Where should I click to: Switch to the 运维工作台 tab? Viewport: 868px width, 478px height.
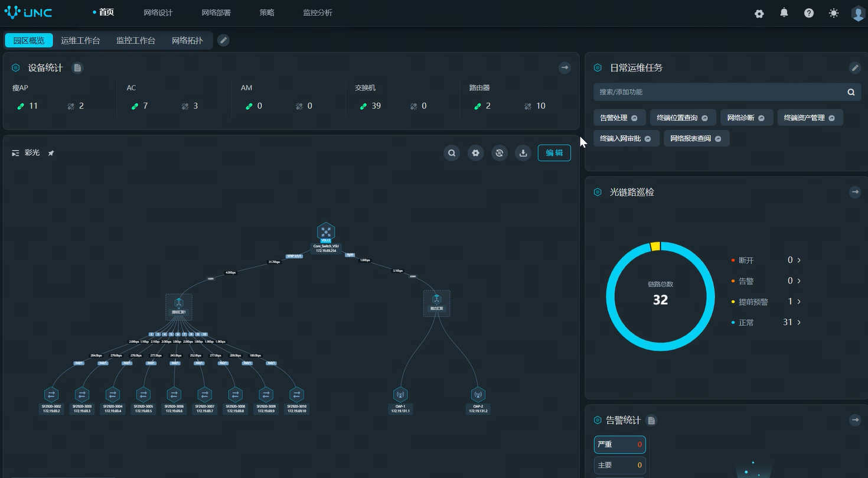click(x=80, y=41)
